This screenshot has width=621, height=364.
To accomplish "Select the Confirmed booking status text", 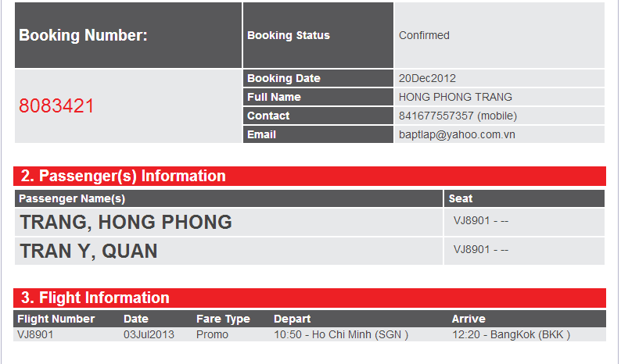I will point(424,36).
